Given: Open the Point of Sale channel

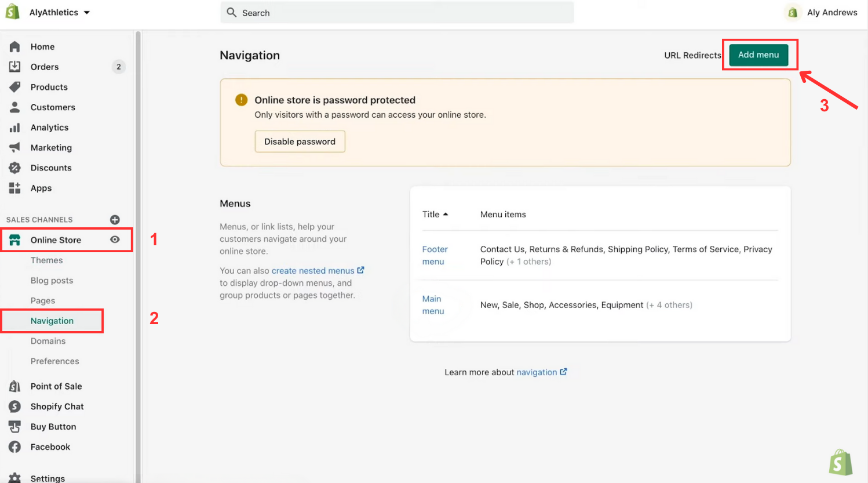Looking at the screenshot, I should click(56, 386).
